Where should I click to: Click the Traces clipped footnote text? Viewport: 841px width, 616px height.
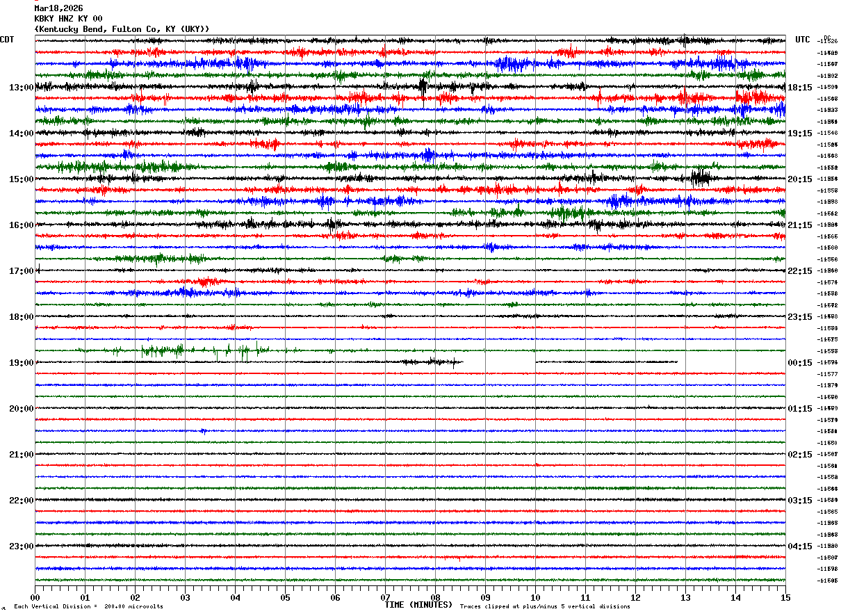point(545,607)
